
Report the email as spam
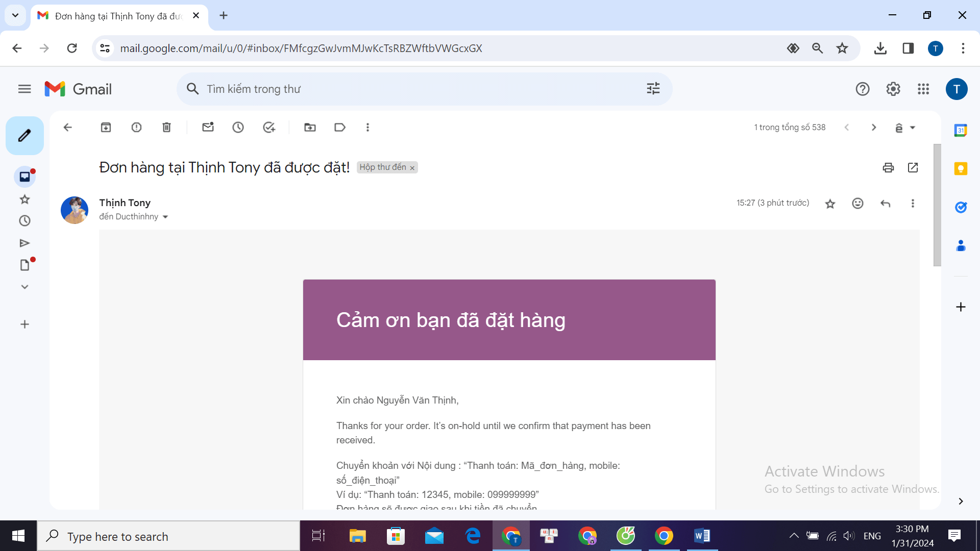point(136,127)
